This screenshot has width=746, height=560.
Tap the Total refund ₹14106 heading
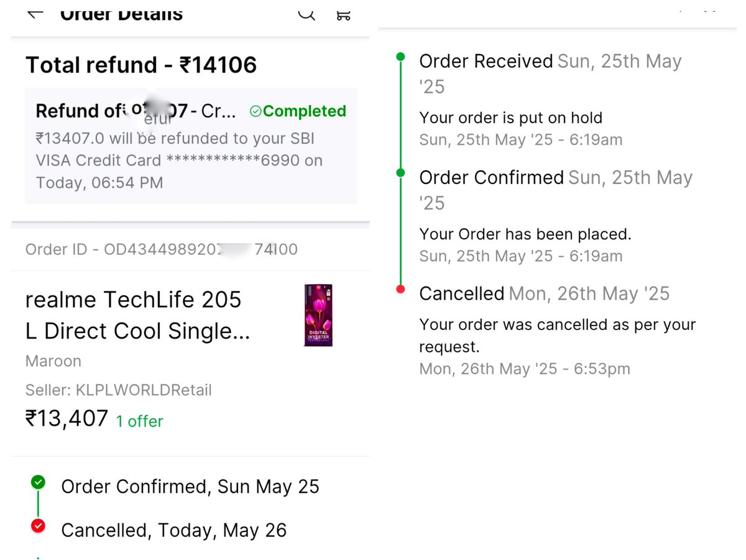[141, 65]
